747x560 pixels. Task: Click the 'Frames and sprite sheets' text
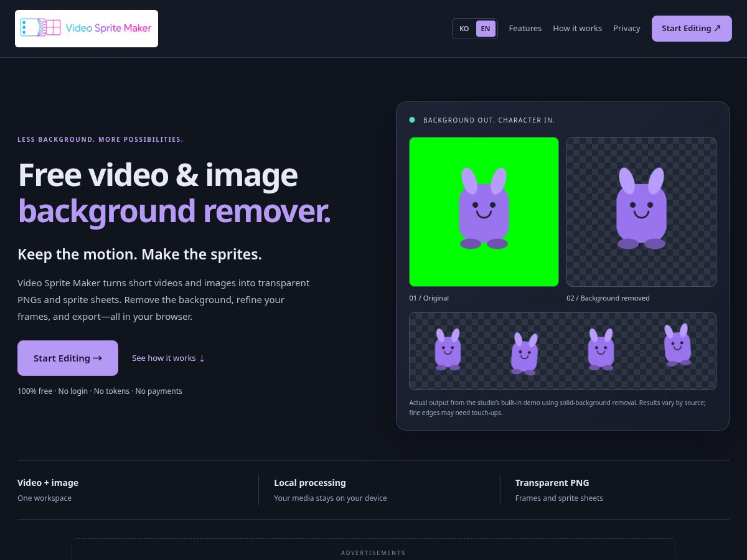point(559,498)
